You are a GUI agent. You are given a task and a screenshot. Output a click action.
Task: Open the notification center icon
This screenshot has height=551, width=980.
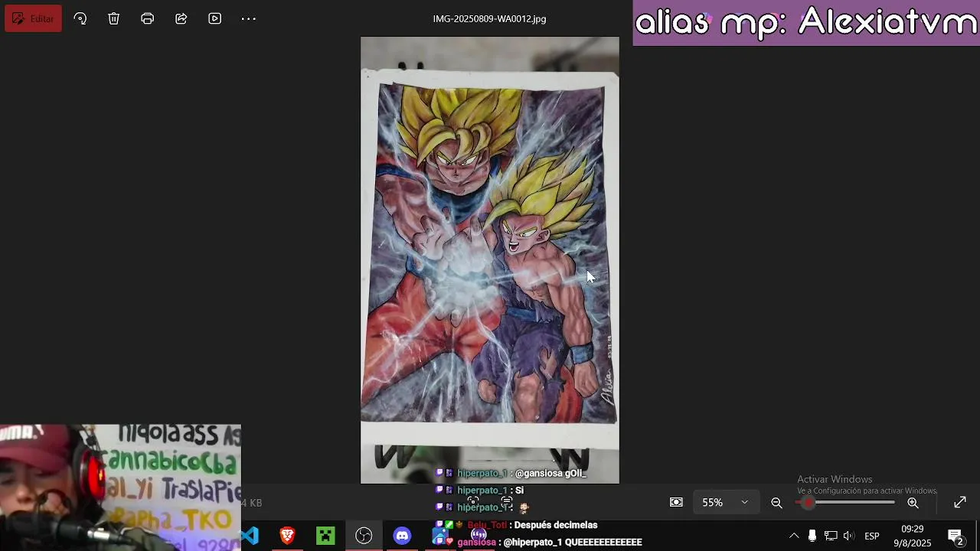click(x=955, y=536)
